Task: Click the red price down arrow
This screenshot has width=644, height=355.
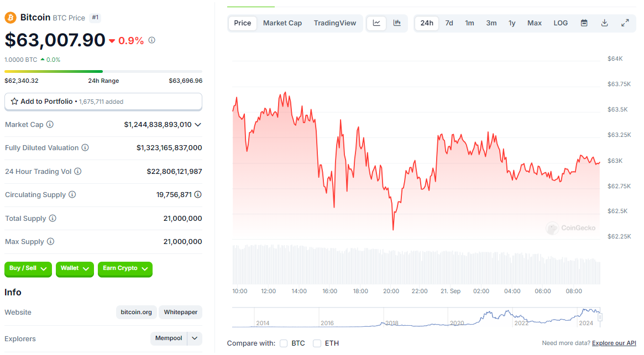Action: 112,41
